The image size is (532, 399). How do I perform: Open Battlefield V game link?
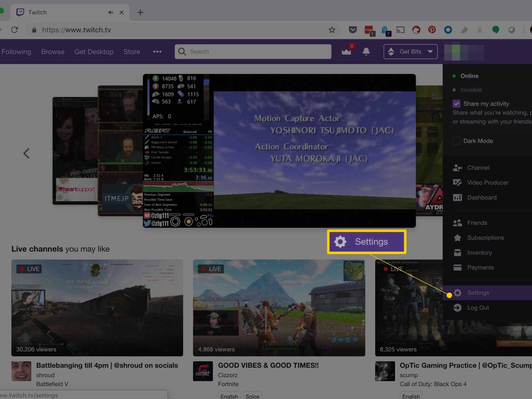[52, 384]
